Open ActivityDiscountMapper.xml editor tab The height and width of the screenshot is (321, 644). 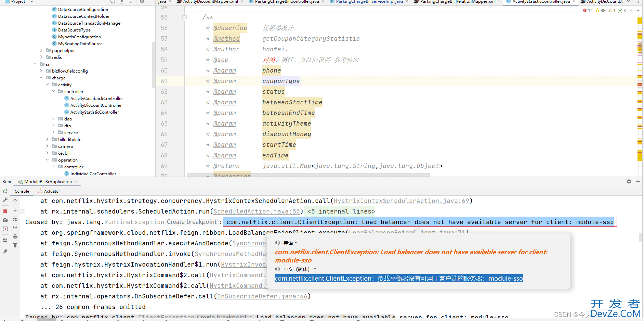[x=210, y=2]
